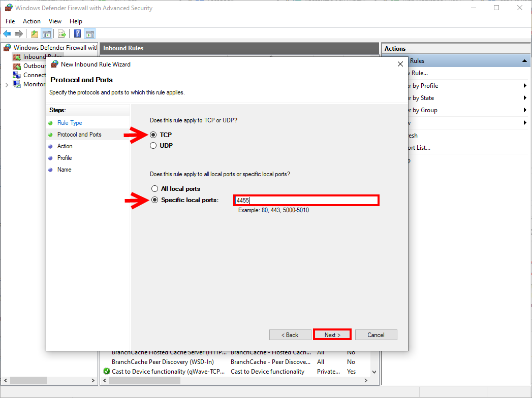Toggle the Show/Hide Console Tree icon
Image resolution: width=532 pixels, height=398 pixels.
click(x=46, y=34)
